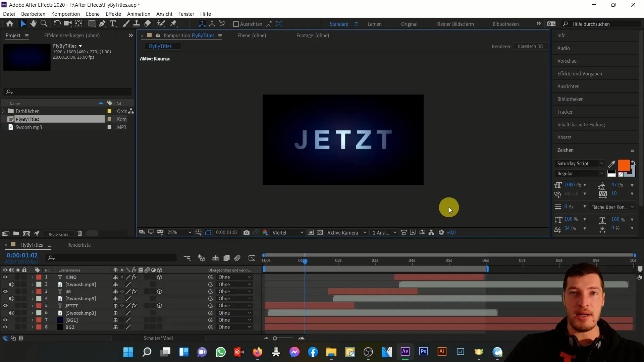The height and width of the screenshot is (362, 644).
Task: Reset exposure icon in viewer footer
Action: coord(441,233)
